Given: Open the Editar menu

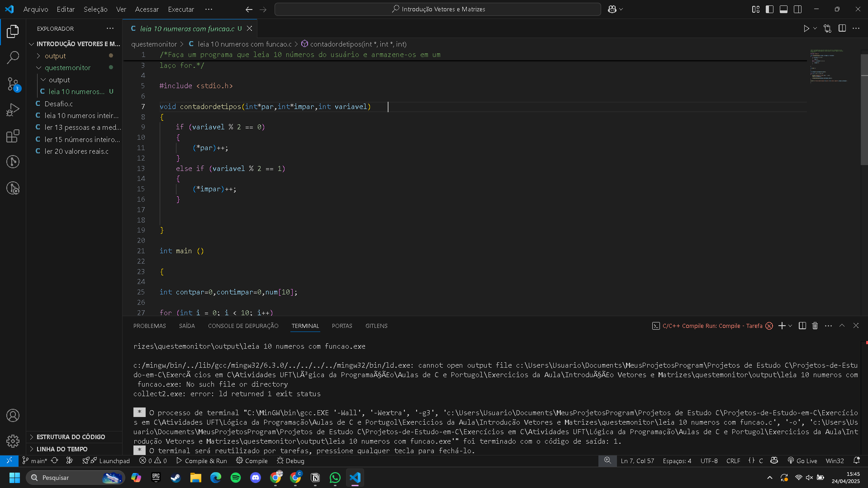Looking at the screenshot, I should tap(66, 9).
